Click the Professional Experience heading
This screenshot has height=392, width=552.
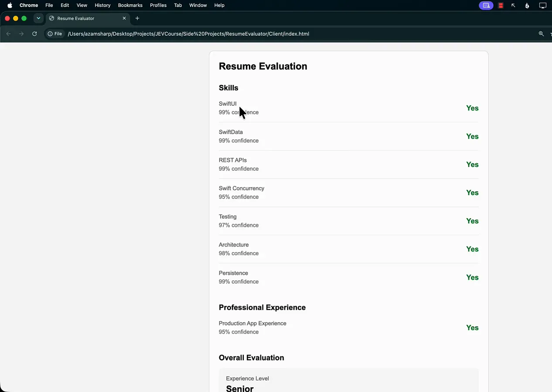coord(262,308)
